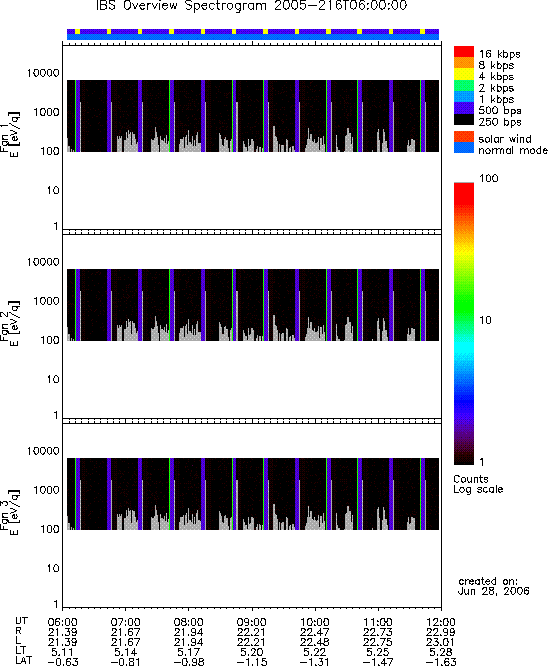548x666 pixels.
Task: Select the 'solar wind' legend text
Action: coord(505,139)
